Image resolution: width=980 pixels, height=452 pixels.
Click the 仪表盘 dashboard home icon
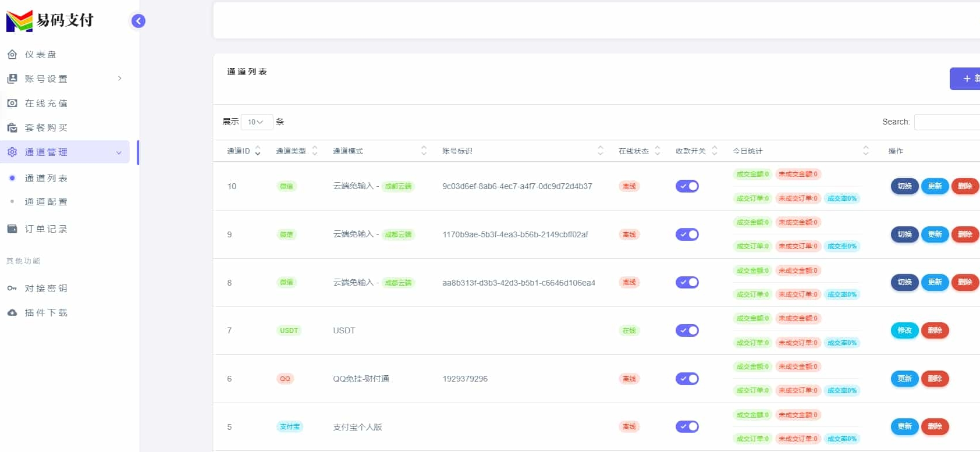(x=12, y=54)
